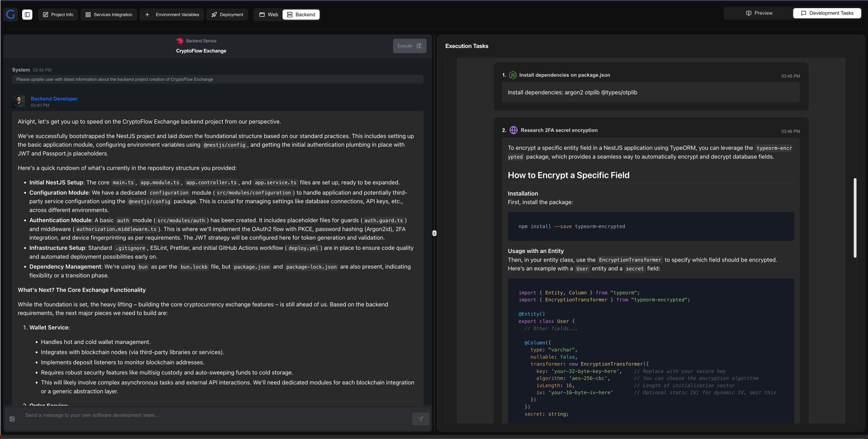Select 'Install dependencies on package.json' task title
Screen dimensions: 868x439
(565, 75)
